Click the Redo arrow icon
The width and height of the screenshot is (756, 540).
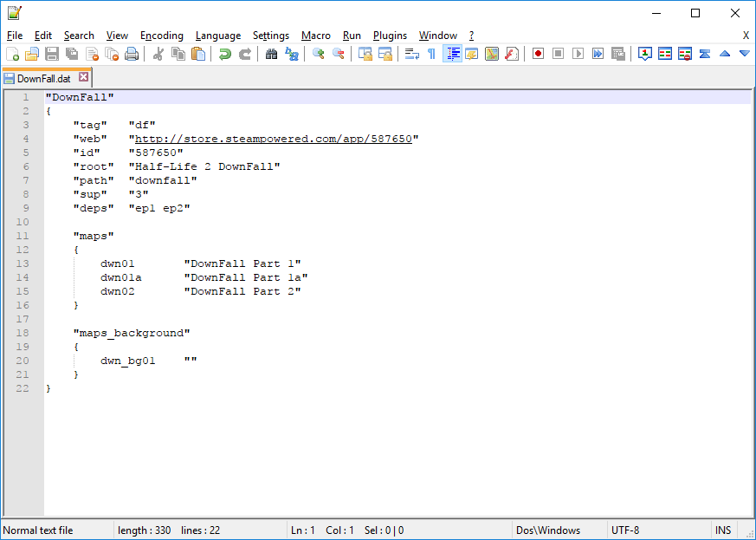(x=245, y=54)
